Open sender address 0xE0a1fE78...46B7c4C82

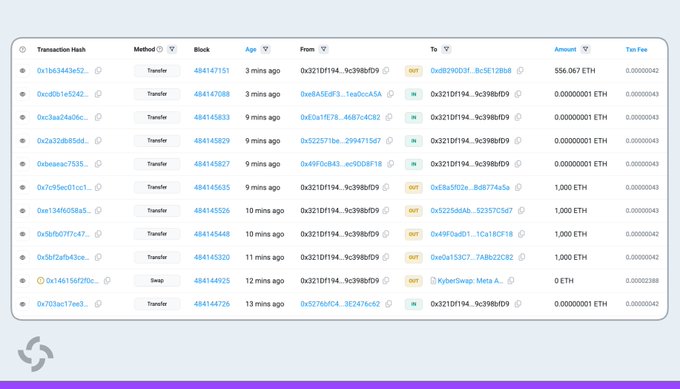(340, 117)
